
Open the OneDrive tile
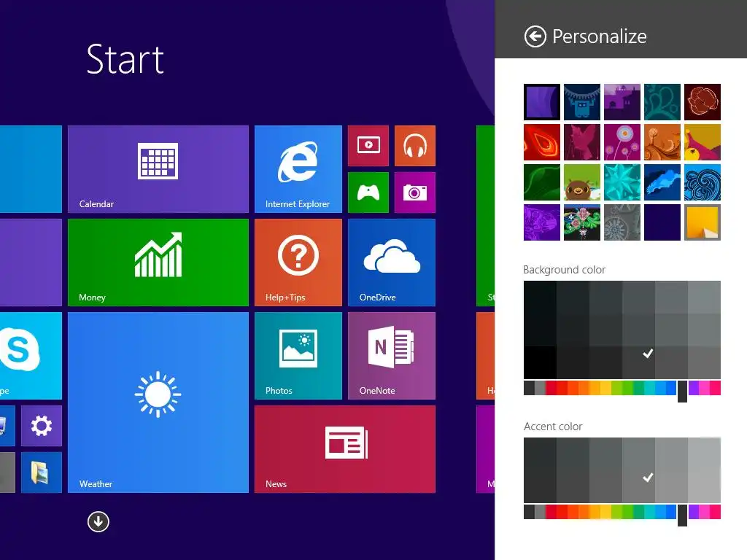click(x=392, y=262)
